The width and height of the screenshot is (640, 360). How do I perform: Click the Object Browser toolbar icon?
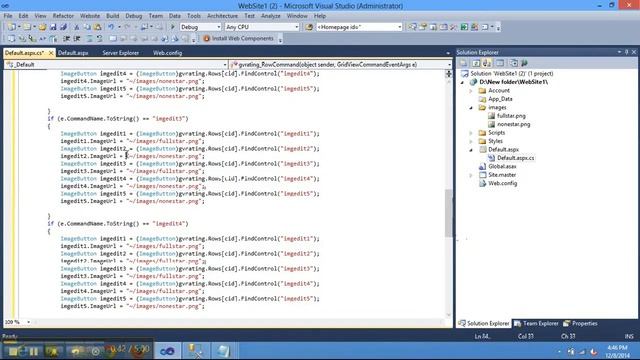[x=443, y=27]
